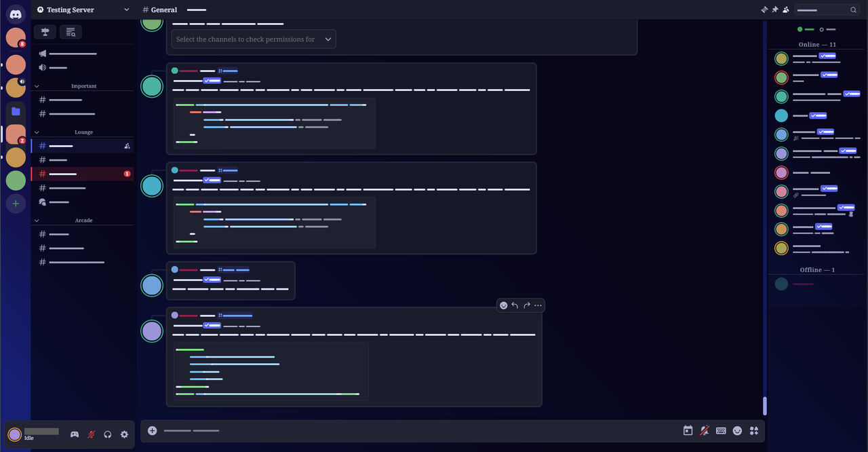This screenshot has height=452, width=868.
Task: Click the blue avatar of the short message
Action: [x=152, y=285]
